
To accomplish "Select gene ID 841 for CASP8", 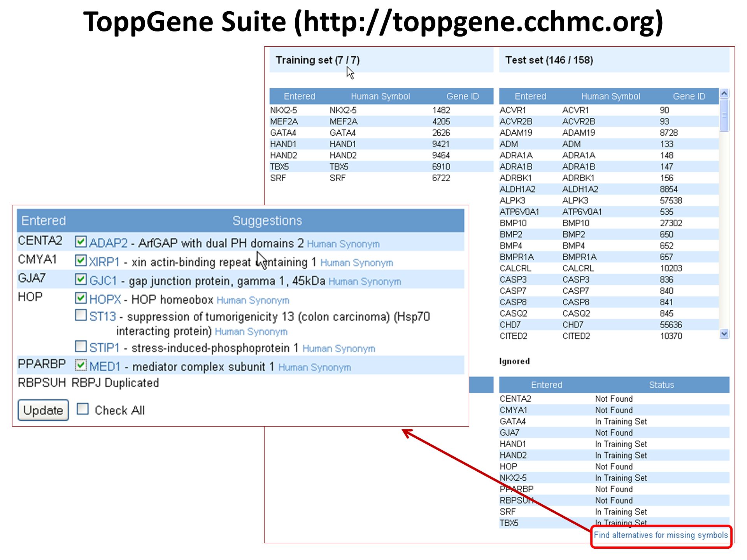I will pos(666,302).
